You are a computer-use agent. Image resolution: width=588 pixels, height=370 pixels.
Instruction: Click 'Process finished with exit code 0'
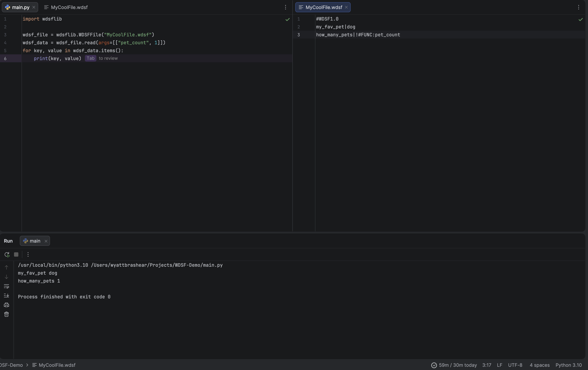pyautogui.click(x=64, y=297)
